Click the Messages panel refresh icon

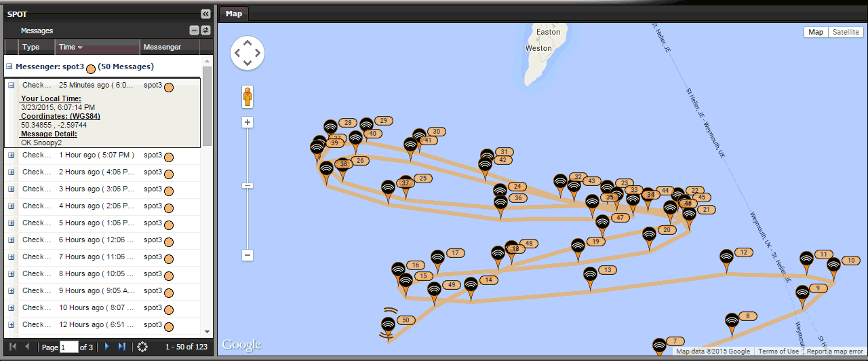click(205, 31)
